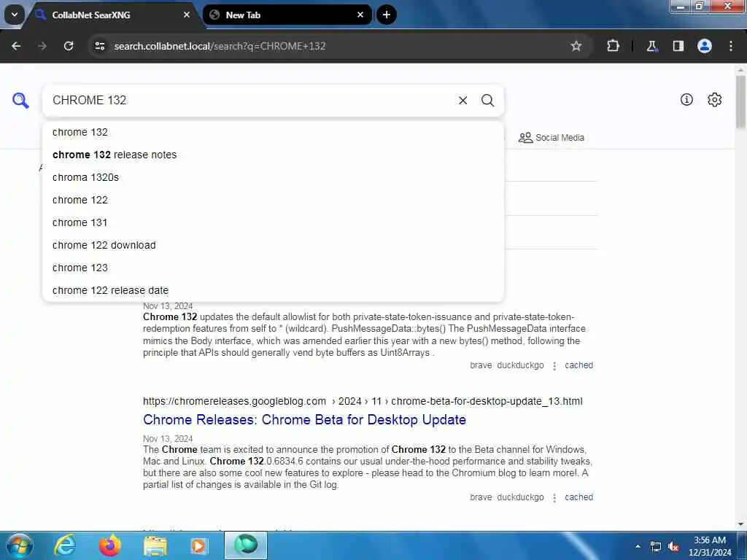Clear the search query with the X

(x=462, y=101)
